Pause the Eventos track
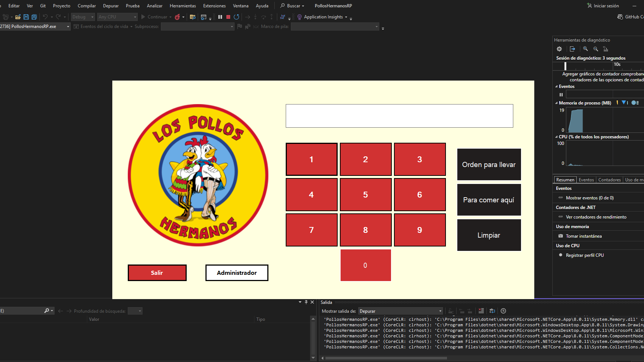Image resolution: width=644 pixels, height=362 pixels. (561, 95)
